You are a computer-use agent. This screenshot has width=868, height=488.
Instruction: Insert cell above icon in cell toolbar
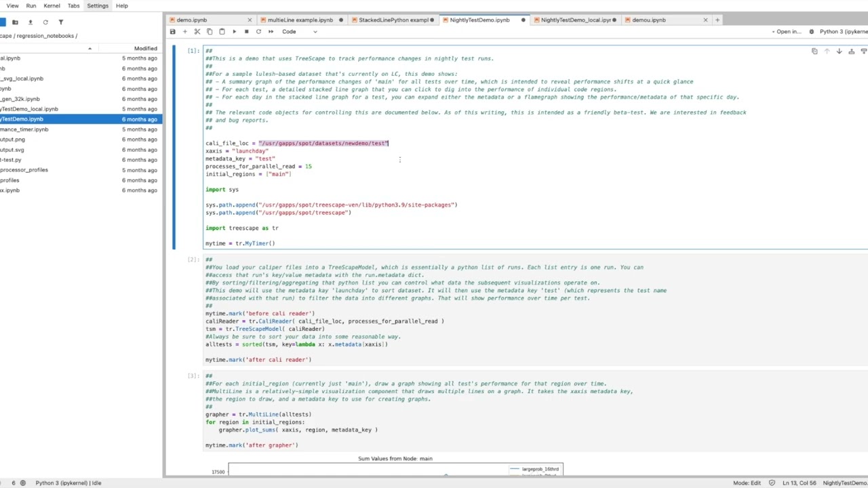coord(851,52)
